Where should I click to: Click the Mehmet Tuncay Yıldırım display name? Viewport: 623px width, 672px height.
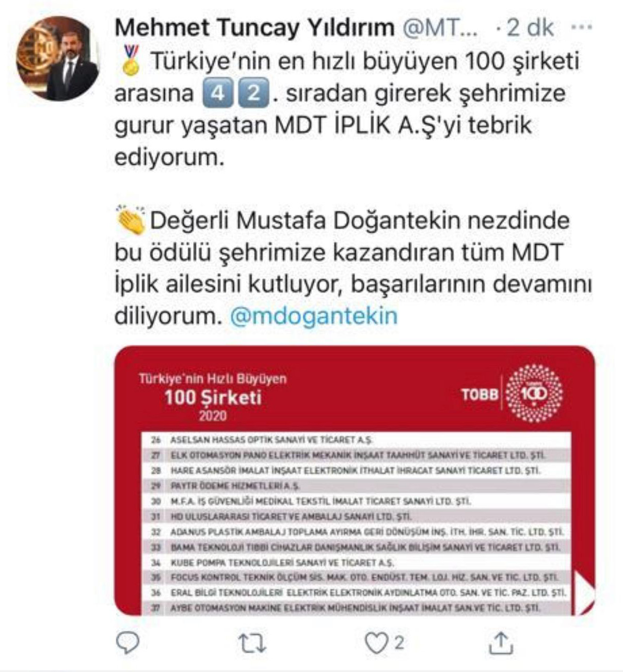coord(254,28)
